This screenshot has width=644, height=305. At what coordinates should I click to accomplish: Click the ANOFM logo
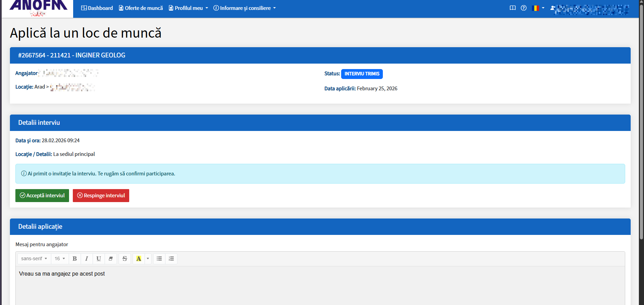[x=38, y=8]
